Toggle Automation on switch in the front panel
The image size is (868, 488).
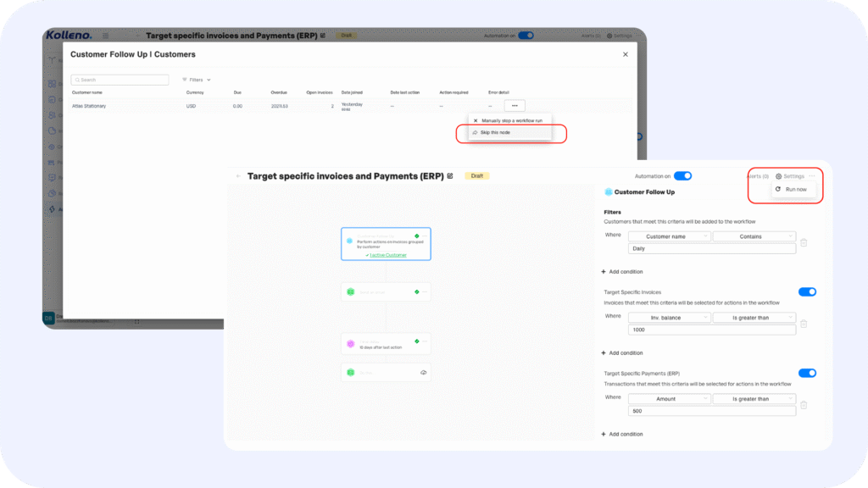682,176
